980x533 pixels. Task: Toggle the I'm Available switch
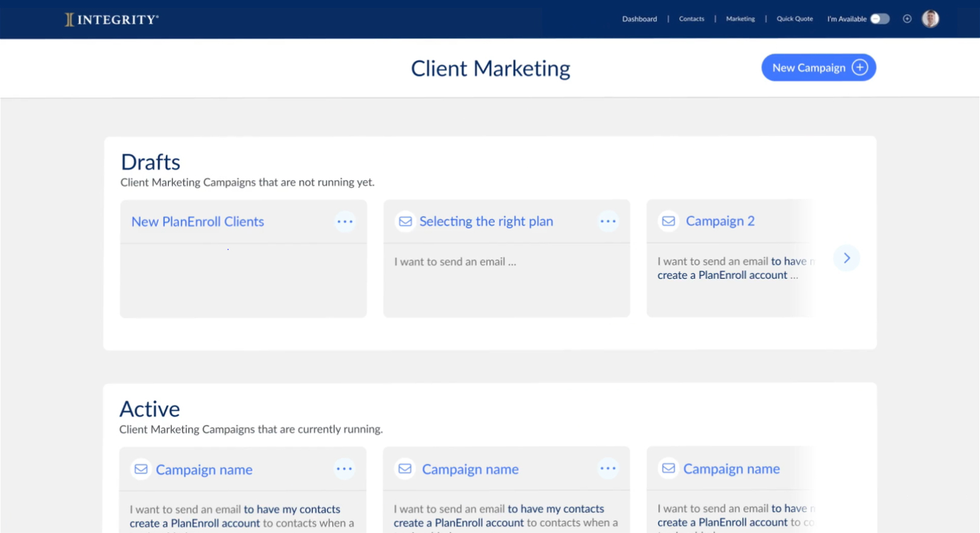pos(879,19)
